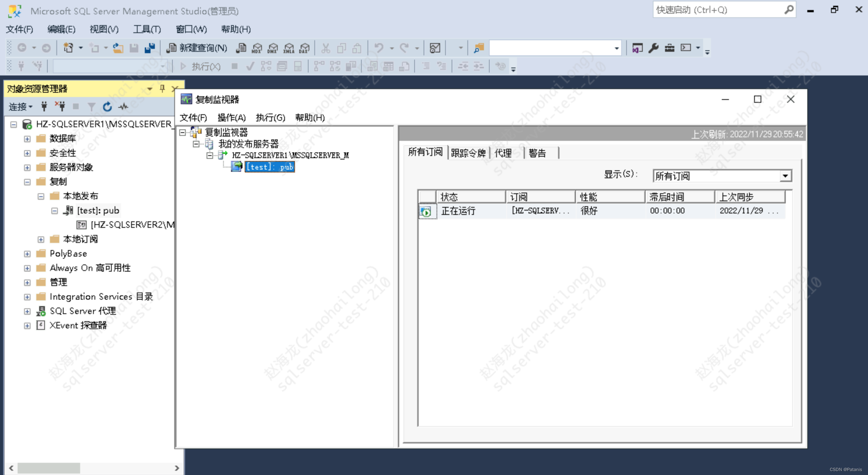Open the 显示 所有订阅 dropdown
Viewport: 868px width, 475px height.
pyautogui.click(x=785, y=176)
